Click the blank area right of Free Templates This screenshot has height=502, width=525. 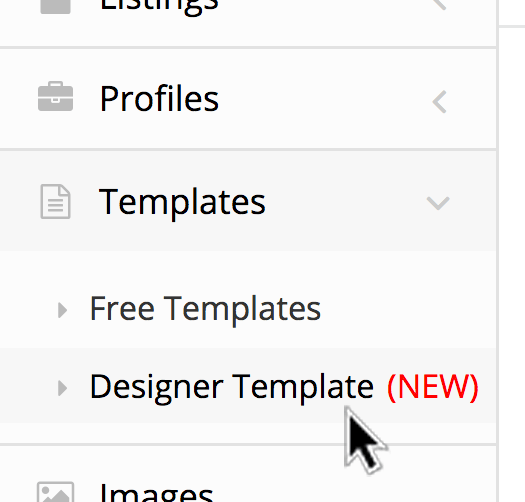tap(408, 309)
